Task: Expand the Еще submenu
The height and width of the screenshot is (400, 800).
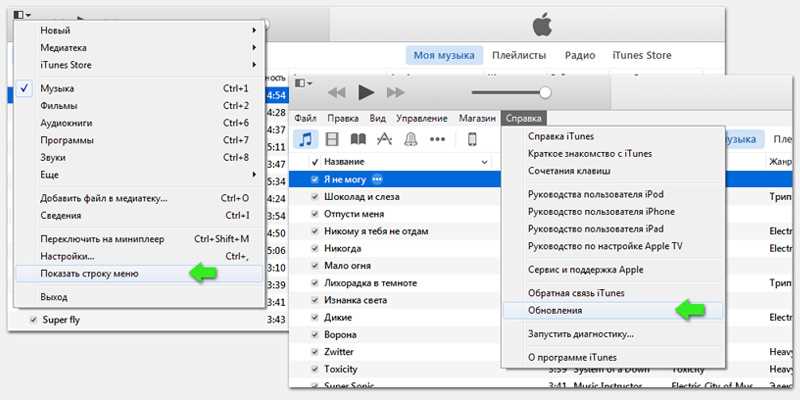Action: coord(140,174)
